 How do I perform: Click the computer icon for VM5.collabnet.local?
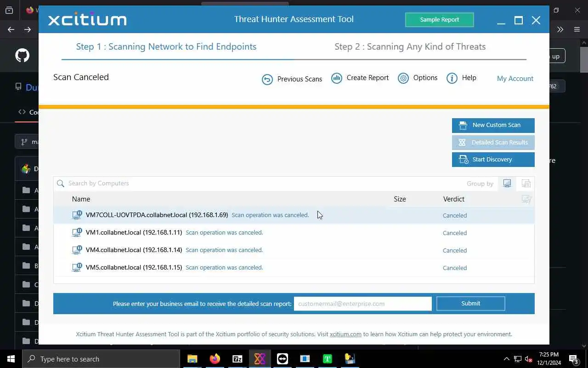(77, 267)
